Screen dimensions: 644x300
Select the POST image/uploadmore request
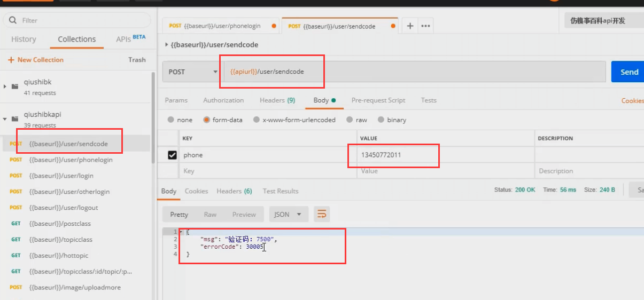75,287
